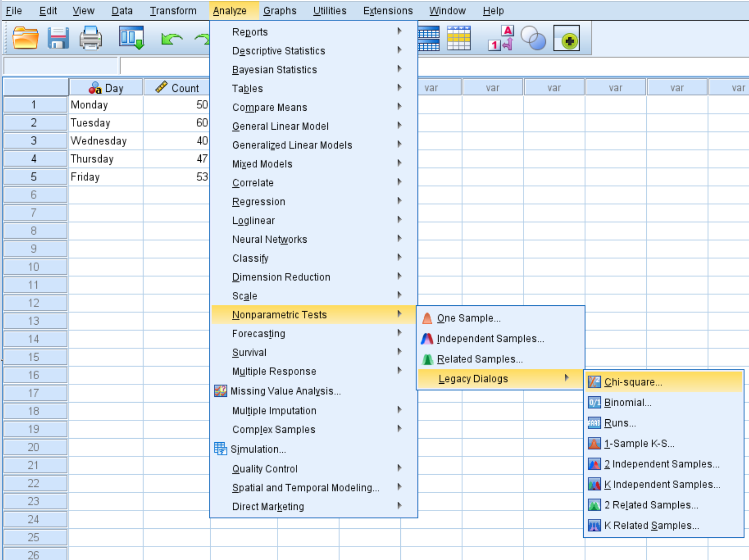
Task: Click the K Independent Samples icon
Action: 594,484
